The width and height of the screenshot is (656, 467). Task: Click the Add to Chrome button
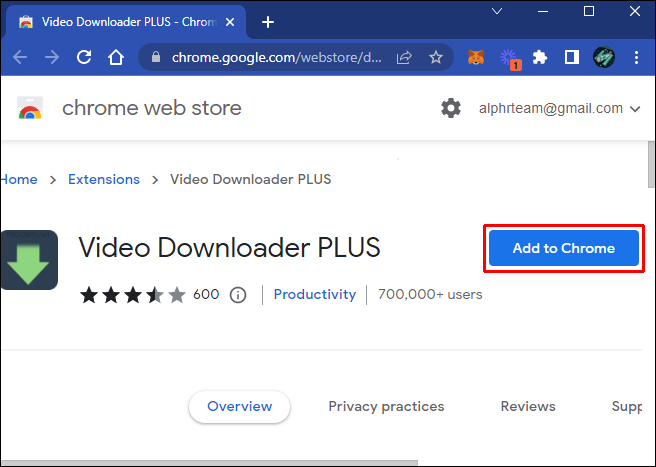(564, 248)
